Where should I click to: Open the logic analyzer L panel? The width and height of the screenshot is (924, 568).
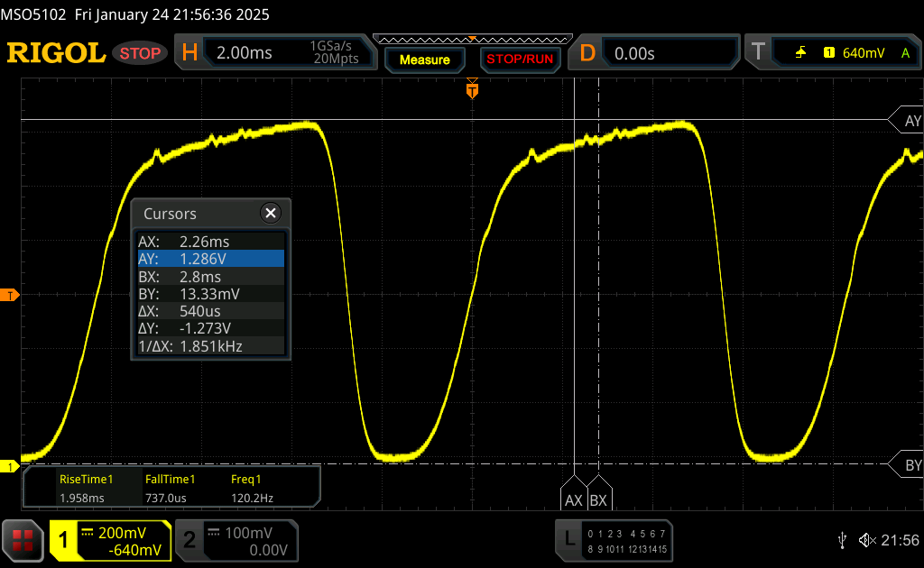point(568,540)
